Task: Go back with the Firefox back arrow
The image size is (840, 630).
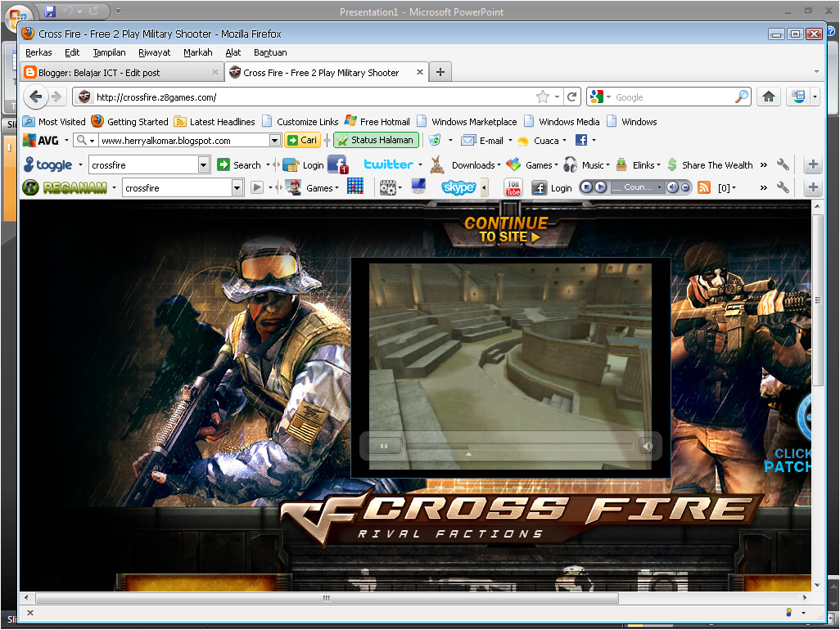Action: pos(35,97)
